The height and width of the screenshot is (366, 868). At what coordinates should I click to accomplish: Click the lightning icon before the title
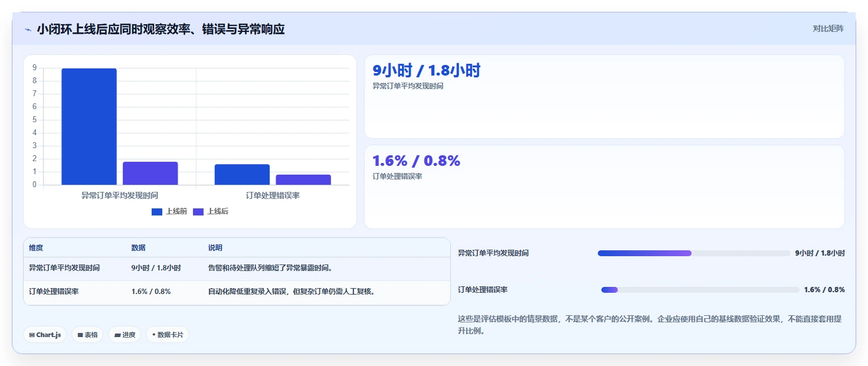[x=28, y=30]
